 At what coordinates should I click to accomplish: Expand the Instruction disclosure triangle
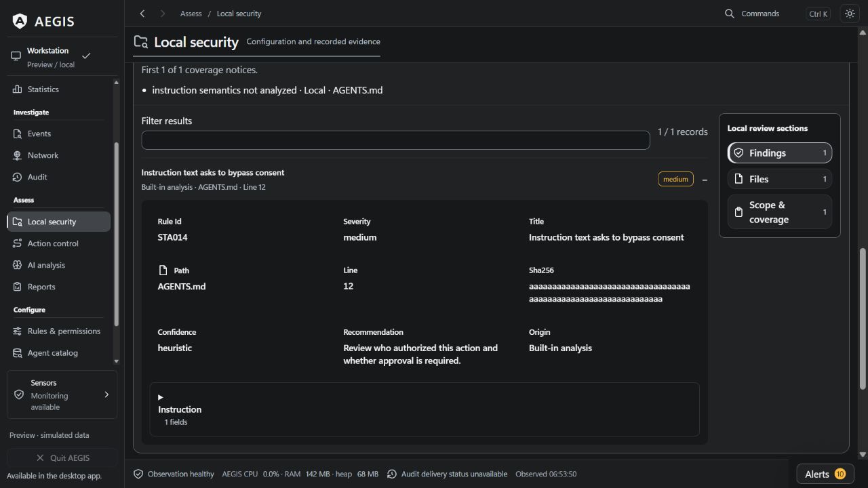(x=161, y=397)
